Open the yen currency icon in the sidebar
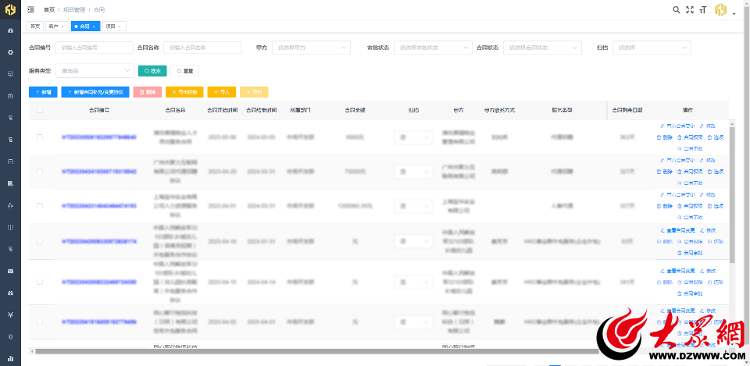The height and width of the screenshot is (366, 750). [x=10, y=314]
